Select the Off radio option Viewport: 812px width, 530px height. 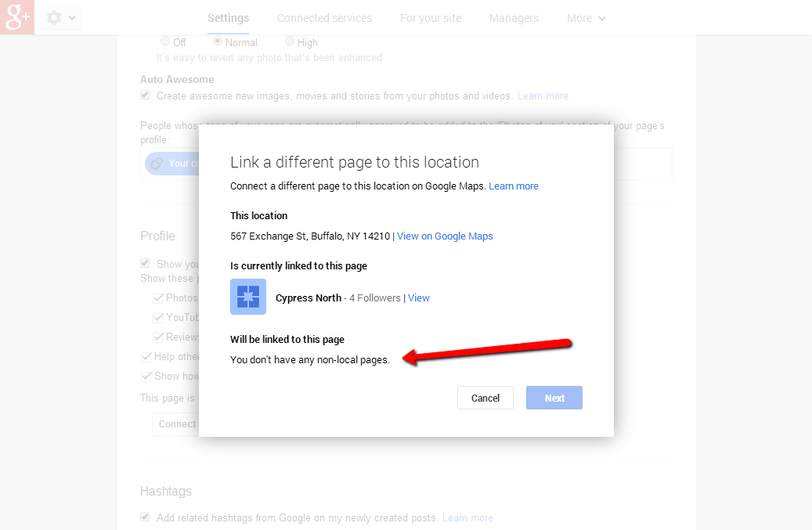click(x=165, y=41)
